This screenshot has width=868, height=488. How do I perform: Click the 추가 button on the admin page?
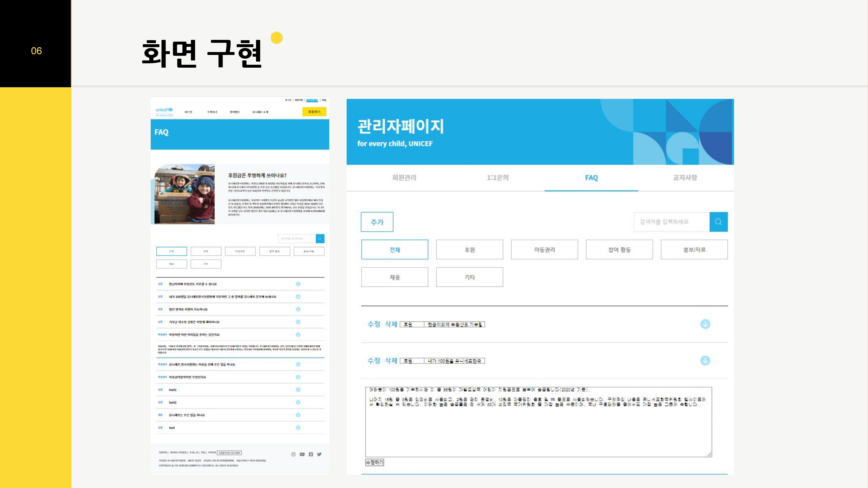(377, 222)
